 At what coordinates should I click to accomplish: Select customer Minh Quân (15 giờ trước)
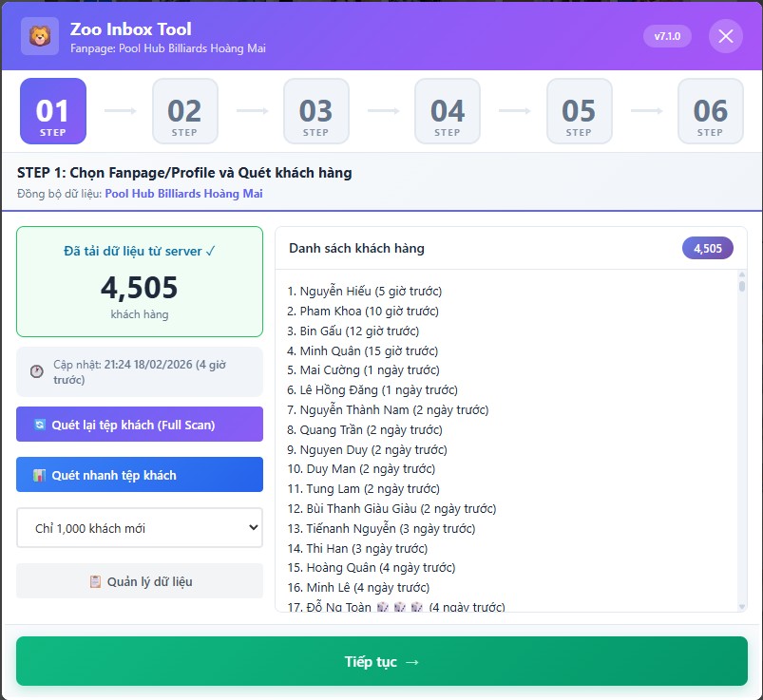click(363, 350)
